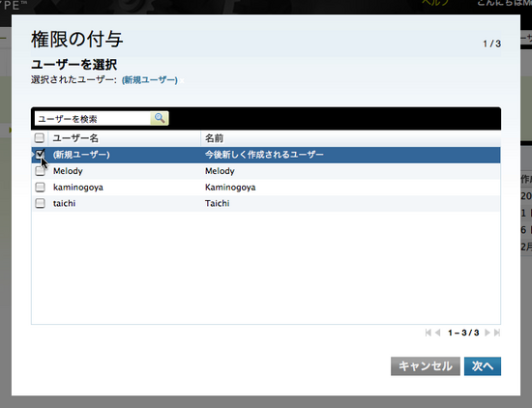
Task: Select the 今後新しく作成されるユーザー cell
Action: (x=264, y=155)
